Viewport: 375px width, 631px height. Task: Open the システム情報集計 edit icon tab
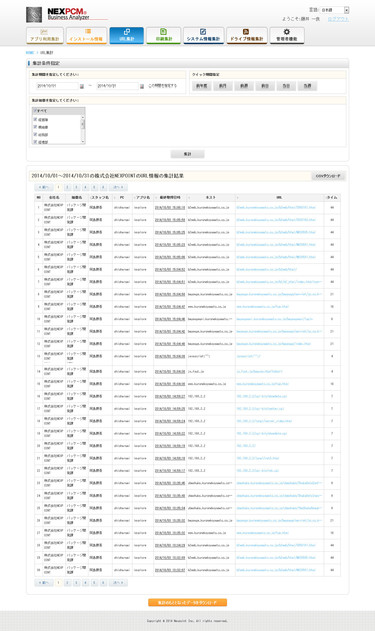click(x=203, y=32)
